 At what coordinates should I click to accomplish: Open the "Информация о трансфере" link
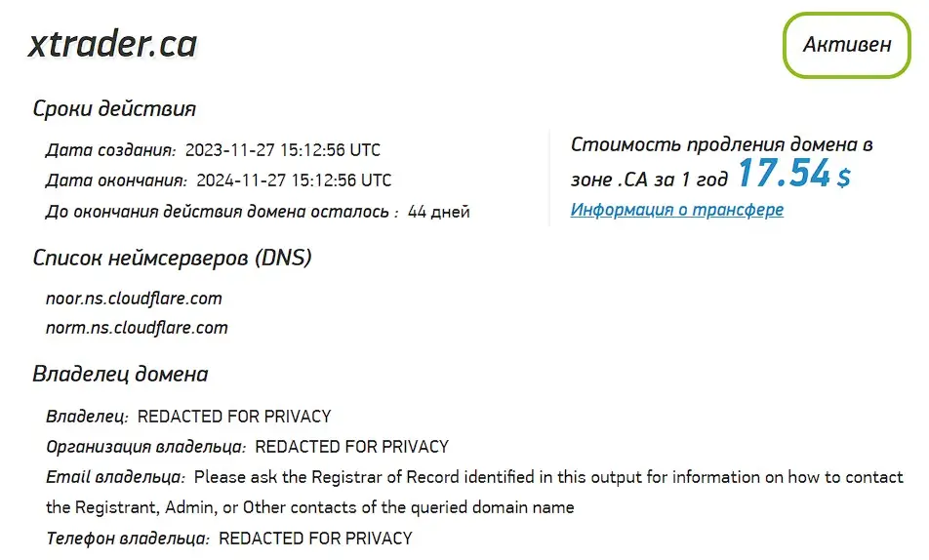pyautogui.click(x=676, y=210)
